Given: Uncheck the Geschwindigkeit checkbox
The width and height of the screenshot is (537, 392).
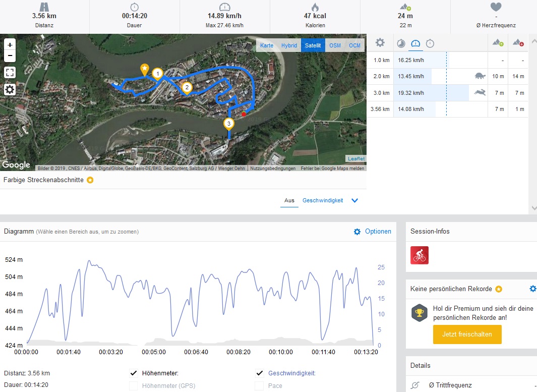Looking at the screenshot, I should pos(260,373).
